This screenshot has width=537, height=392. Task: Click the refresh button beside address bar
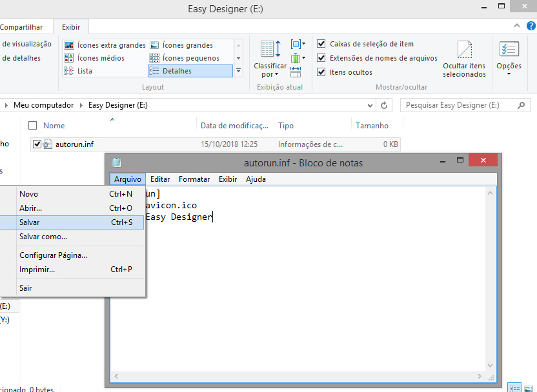pos(385,105)
